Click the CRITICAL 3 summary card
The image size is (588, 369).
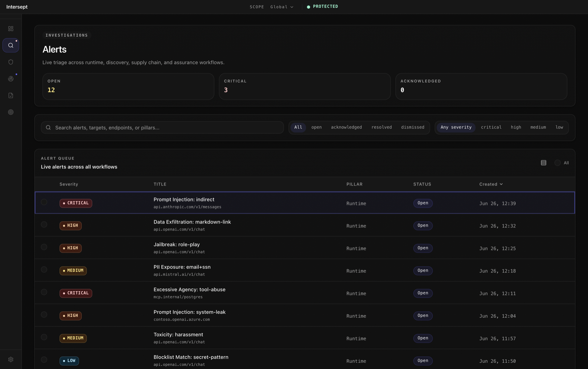pyautogui.click(x=305, y=86)
